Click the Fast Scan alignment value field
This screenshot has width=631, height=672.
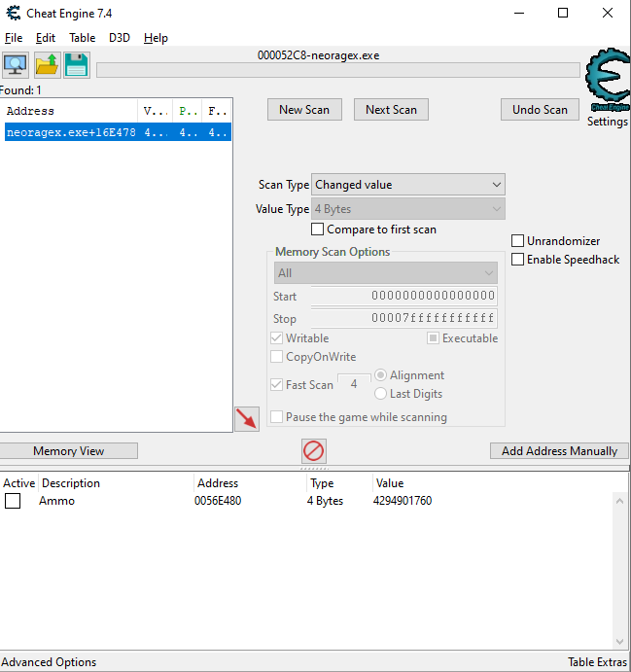point(354,383)
